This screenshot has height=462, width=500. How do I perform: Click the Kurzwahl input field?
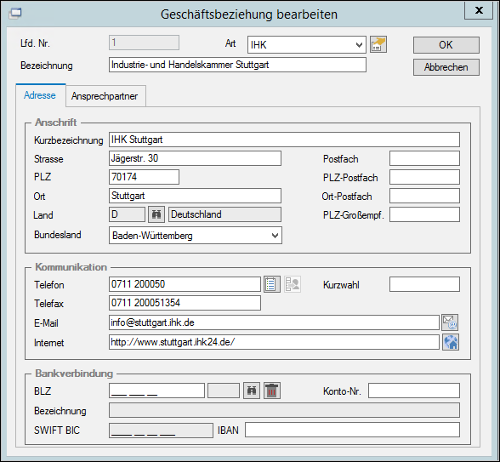click(x=424, y=284)
